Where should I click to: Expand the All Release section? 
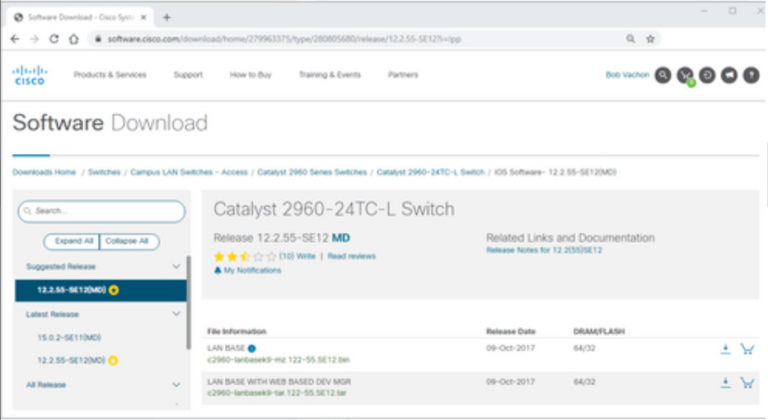pyautogui.click(x=177, y=384)
